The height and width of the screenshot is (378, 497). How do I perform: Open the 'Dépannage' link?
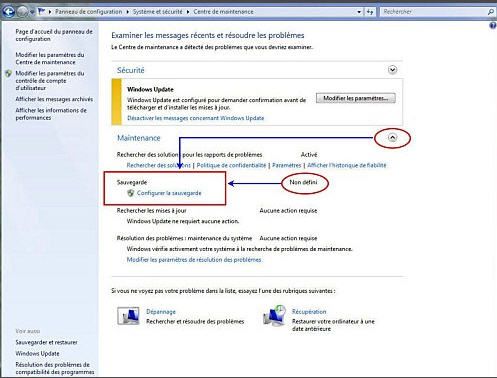pos(161,312)
